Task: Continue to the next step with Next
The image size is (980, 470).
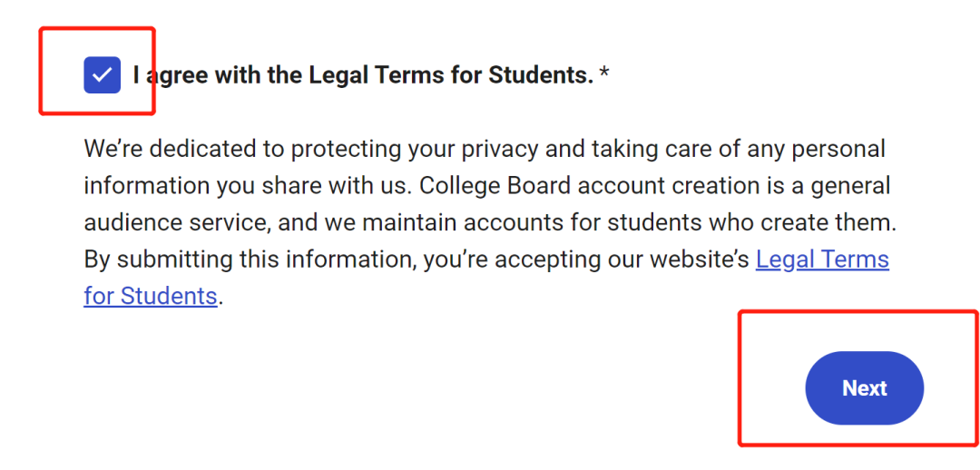Action: click(x=864, y=388)
